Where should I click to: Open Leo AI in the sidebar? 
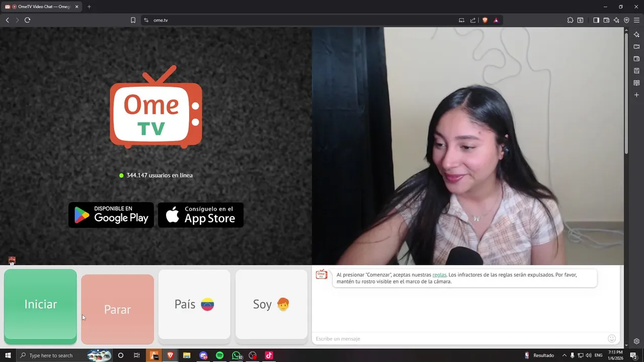click(636, 34)
